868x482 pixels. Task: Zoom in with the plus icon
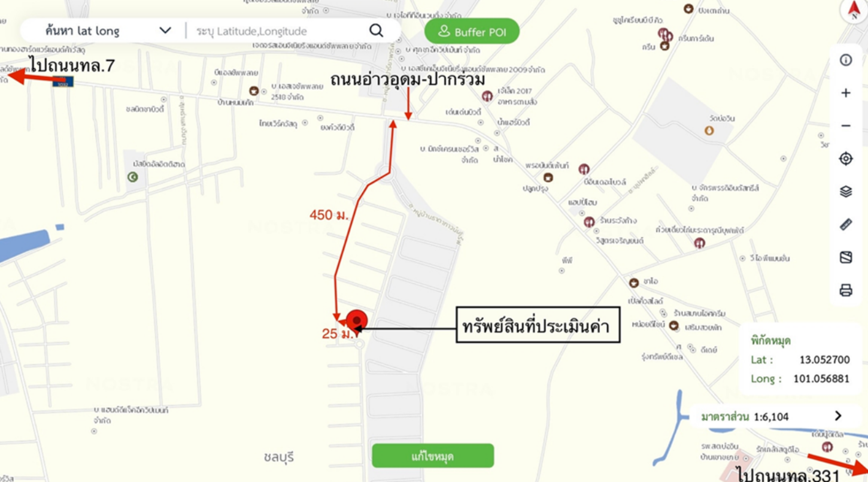point(846,93)
